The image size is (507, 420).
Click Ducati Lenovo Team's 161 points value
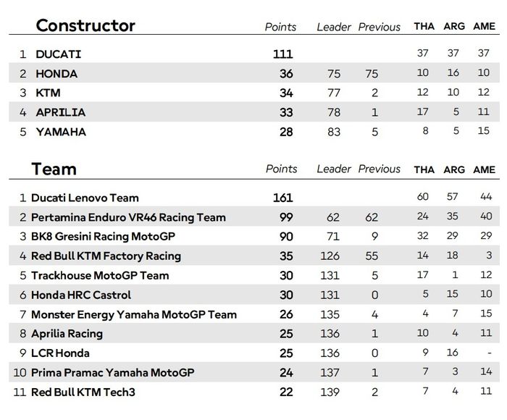point(282,198)
